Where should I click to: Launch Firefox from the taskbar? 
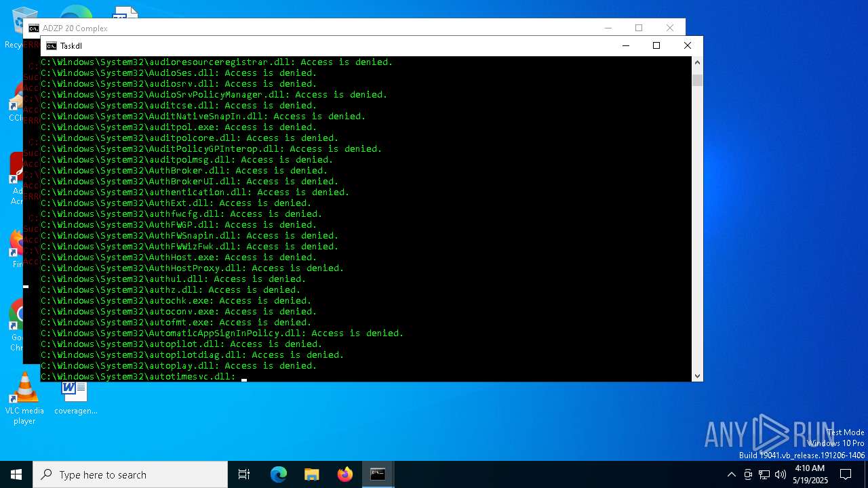(344, 474)
